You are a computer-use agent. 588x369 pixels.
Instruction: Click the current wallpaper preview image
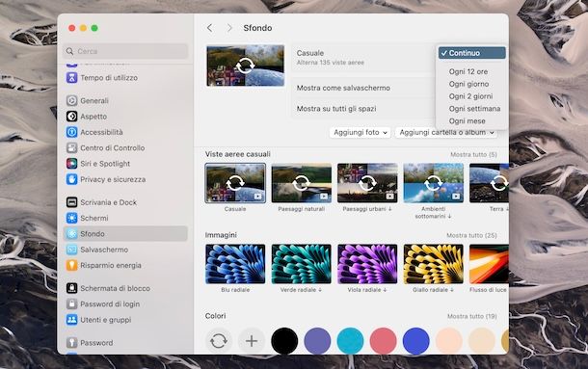coord(245,66)
